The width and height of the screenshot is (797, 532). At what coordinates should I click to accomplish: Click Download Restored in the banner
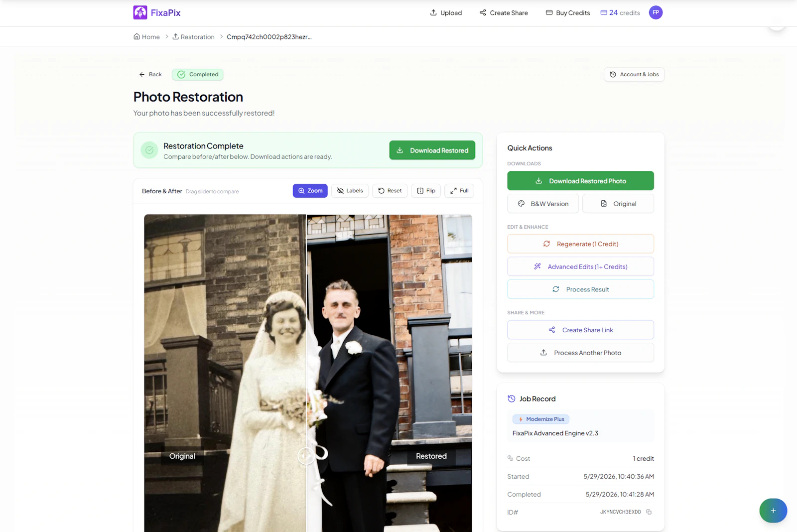click(x=432, y=150)
